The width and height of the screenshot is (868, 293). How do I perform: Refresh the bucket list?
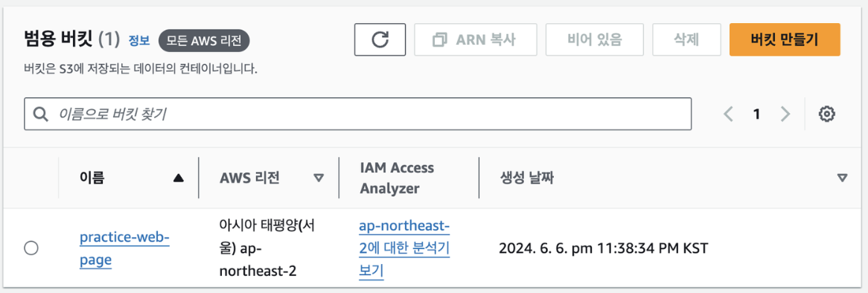380,39
